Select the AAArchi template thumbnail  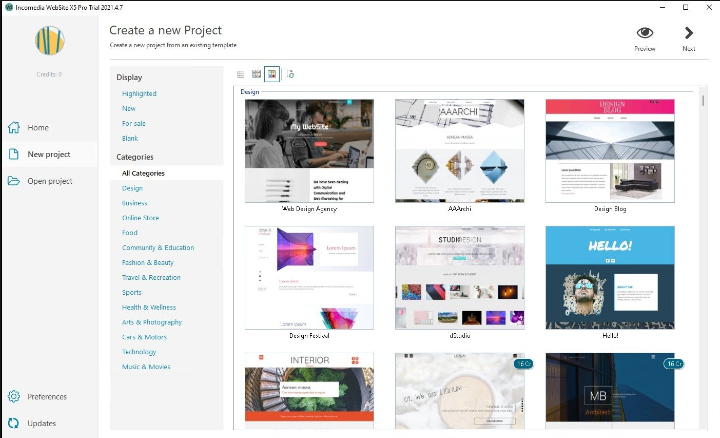tap(460, 151)
